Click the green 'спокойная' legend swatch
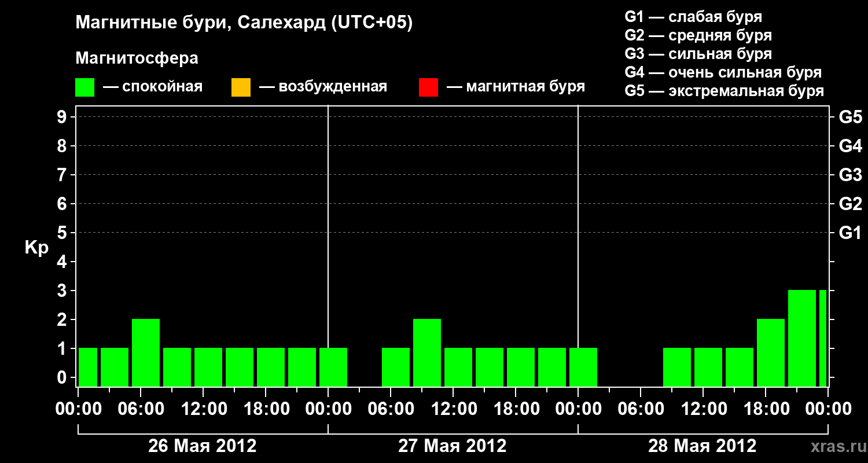The height and width of the screenshot is (463, 868). 84,87
